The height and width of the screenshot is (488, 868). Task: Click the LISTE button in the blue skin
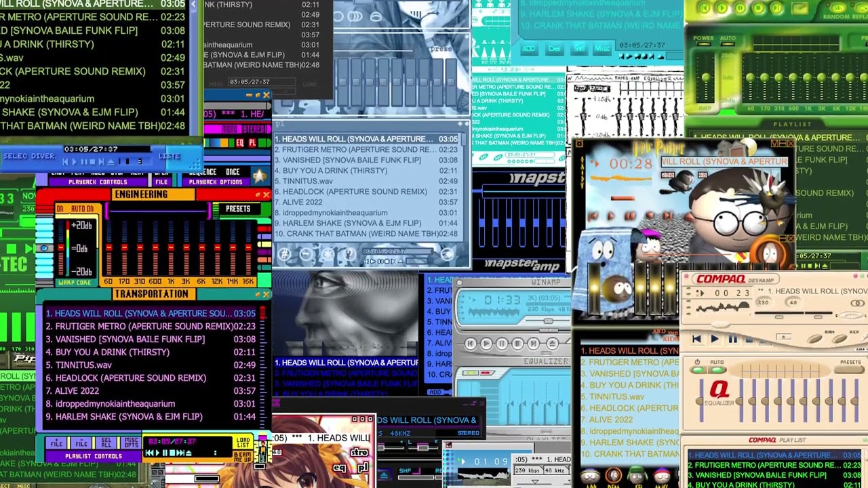coord(170,156)
